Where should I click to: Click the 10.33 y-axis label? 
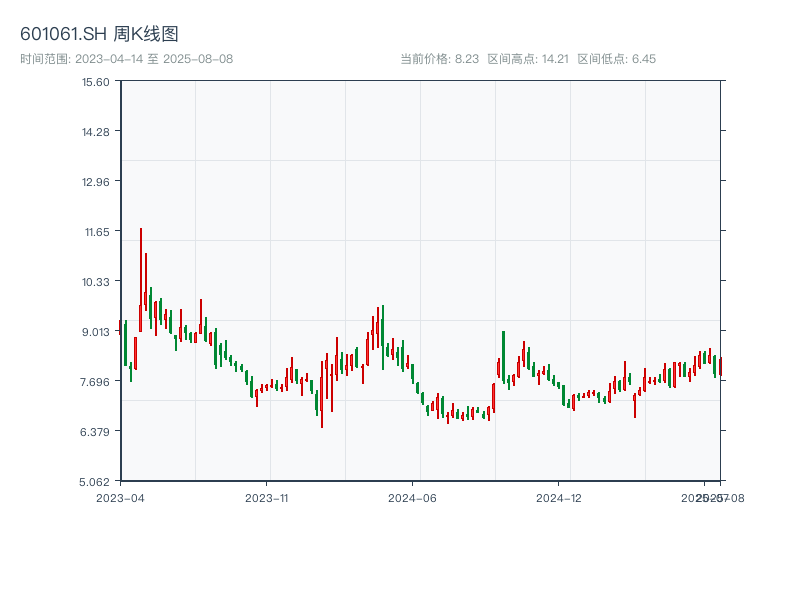pos(96,281)
